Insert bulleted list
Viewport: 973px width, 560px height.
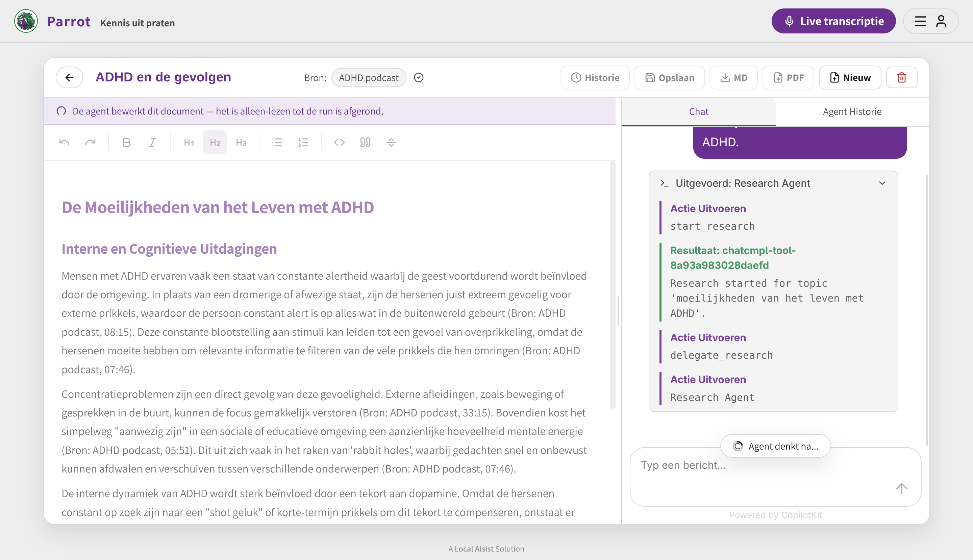tap(277, 142)
